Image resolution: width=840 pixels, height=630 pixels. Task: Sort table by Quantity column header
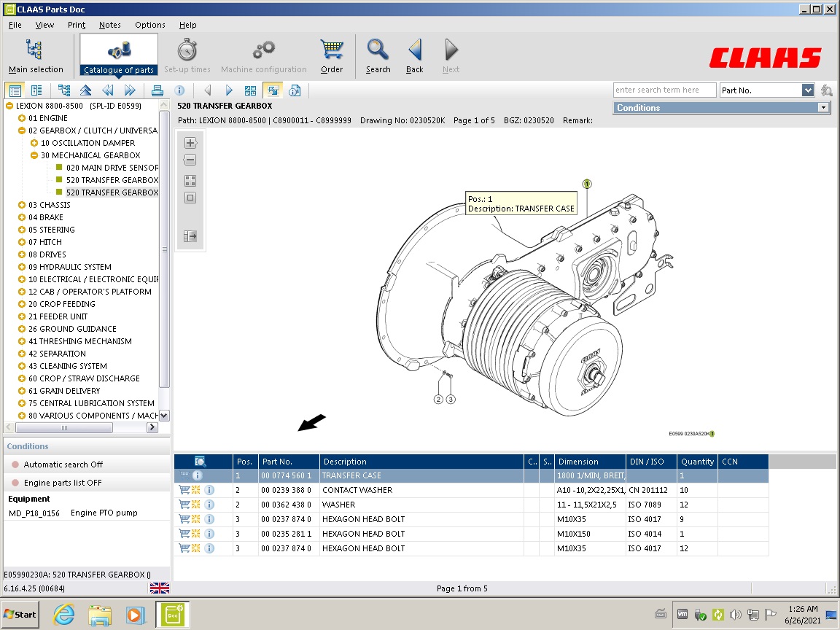pyautogui.click(x=697, y=462)
